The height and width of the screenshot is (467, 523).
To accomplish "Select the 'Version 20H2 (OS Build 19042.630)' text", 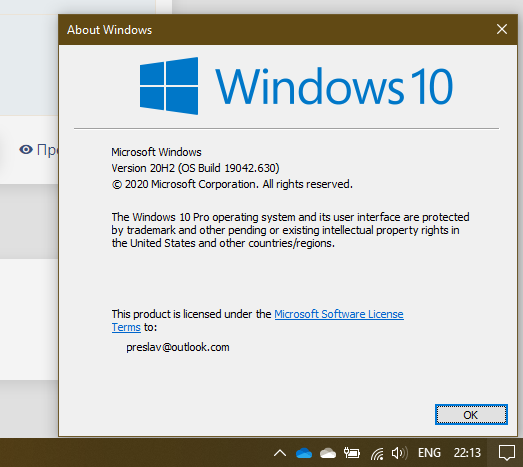I will pos(195,168).
